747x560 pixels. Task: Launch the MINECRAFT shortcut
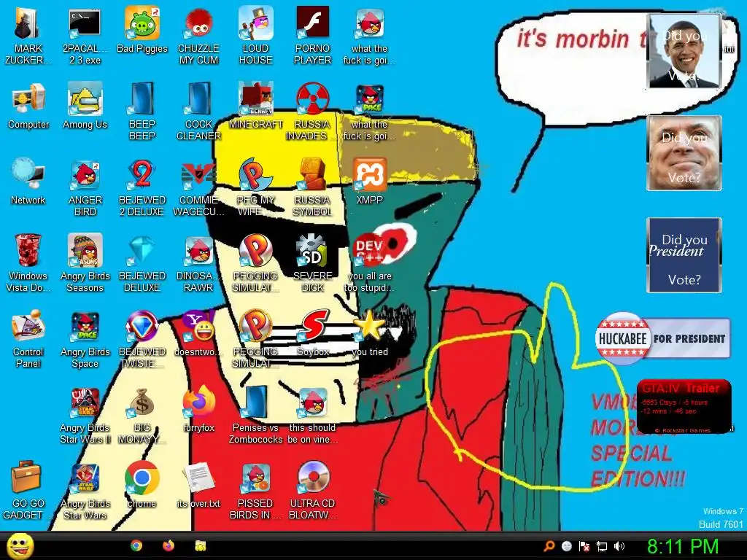[256, 106]
